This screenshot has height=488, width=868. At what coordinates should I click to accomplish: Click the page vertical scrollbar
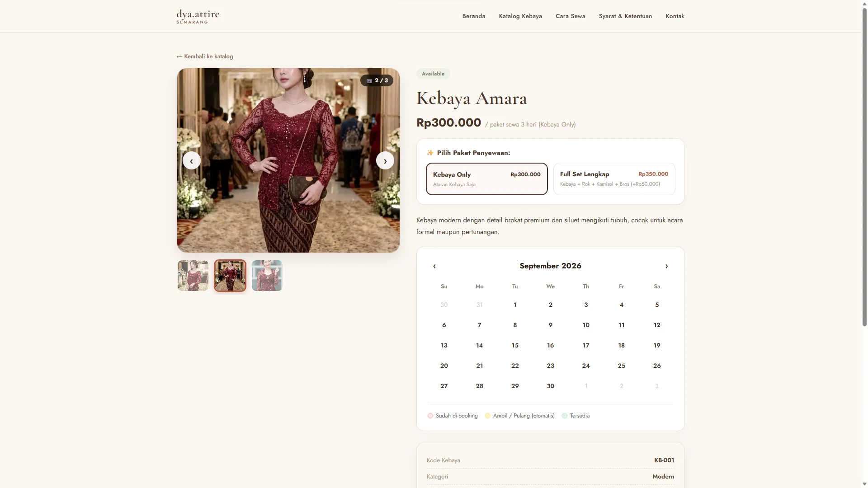(864, 167)
